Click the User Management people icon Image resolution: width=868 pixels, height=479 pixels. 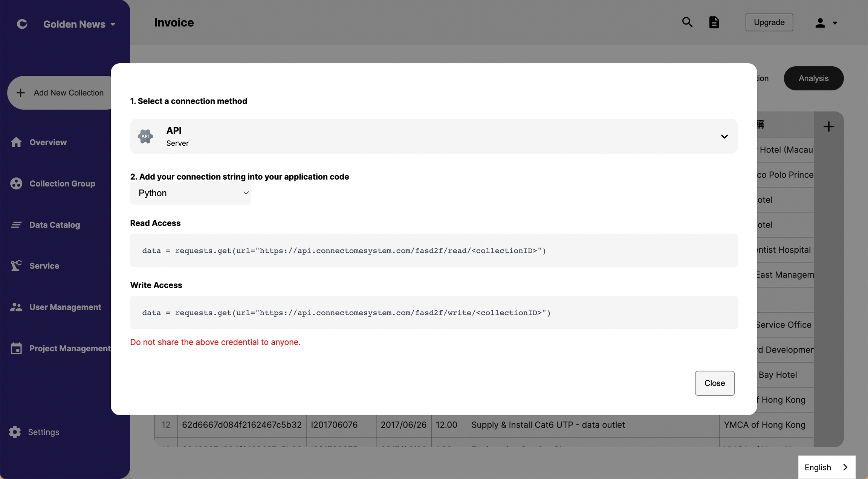[16, 307]
